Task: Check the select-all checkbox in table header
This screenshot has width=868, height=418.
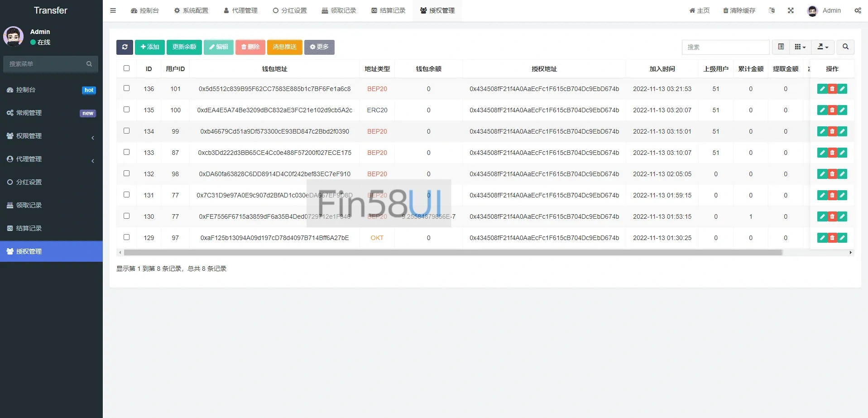Action: coord(127,68)
